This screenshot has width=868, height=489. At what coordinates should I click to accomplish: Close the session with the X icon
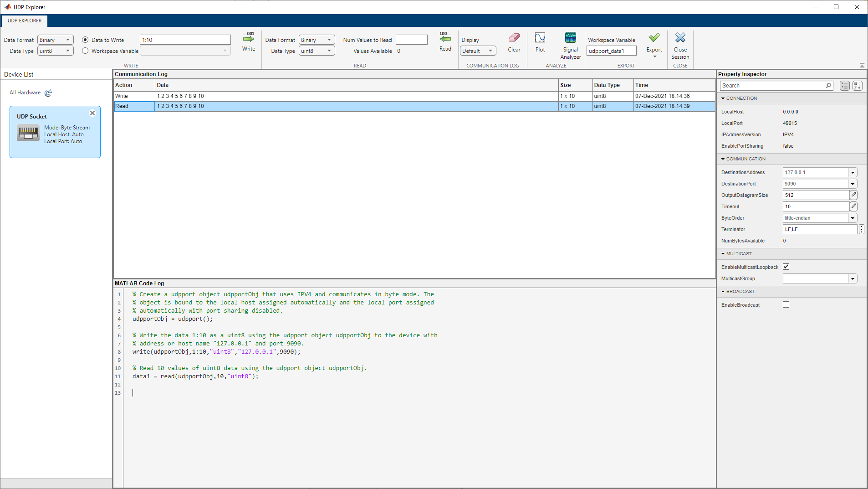pyautogui.click(x=680, y=38)
